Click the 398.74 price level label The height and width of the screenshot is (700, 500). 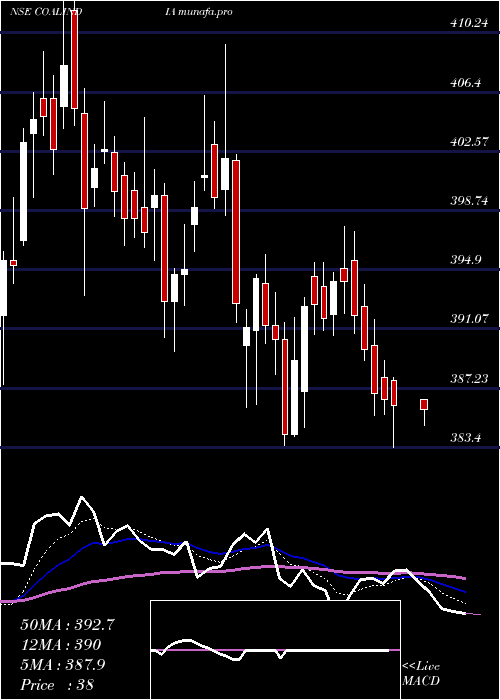click(469, 200)
